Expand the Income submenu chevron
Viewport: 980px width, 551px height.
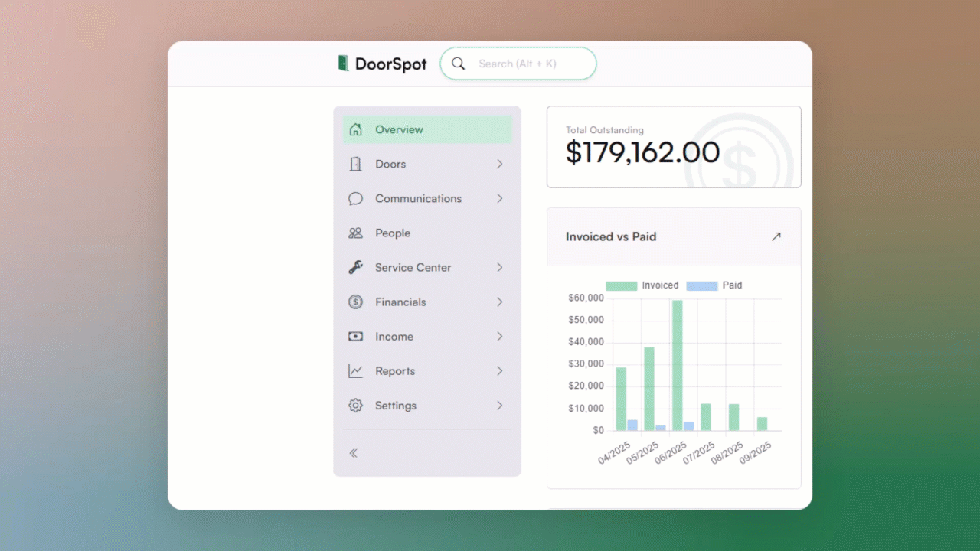pos(499,336)
